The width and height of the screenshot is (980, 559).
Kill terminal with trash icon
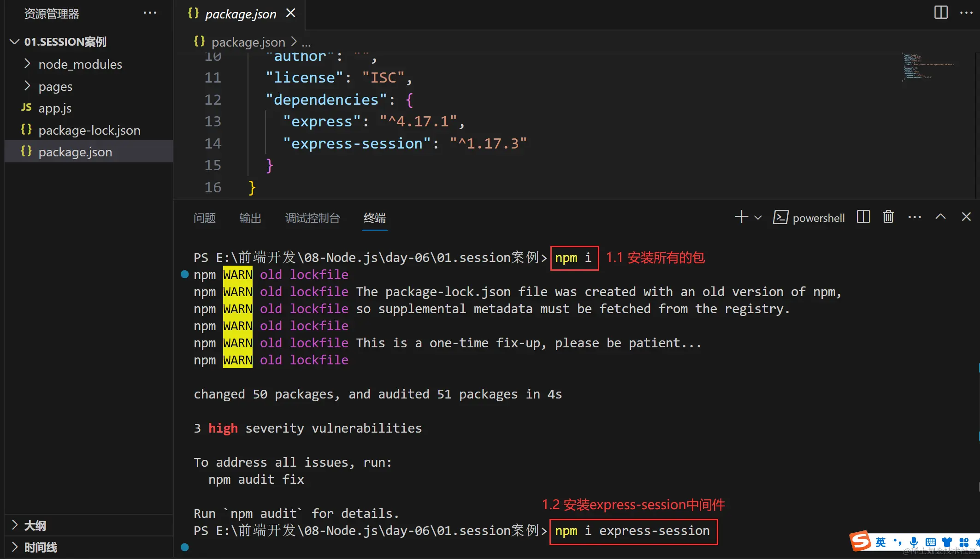click(888, 217)
